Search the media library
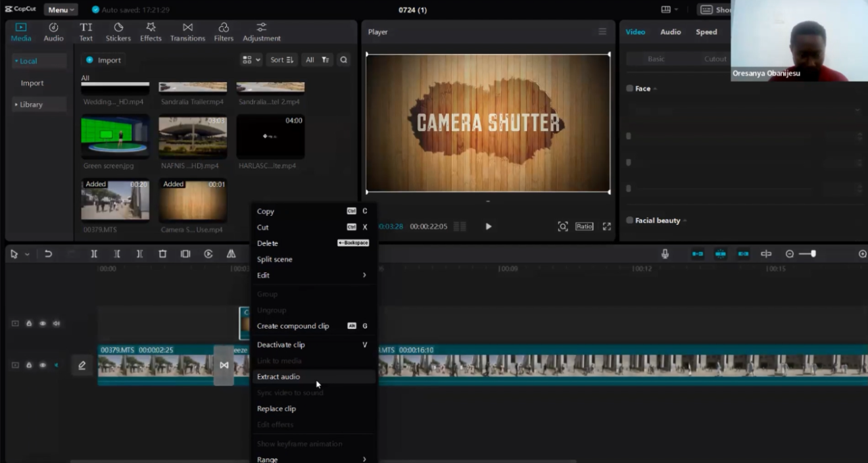 [343, 60]
